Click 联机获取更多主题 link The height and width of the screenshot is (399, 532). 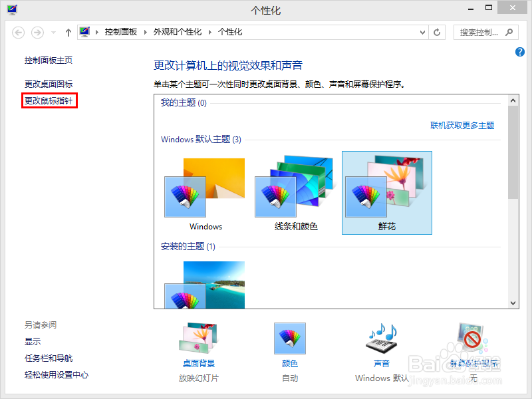462,126
